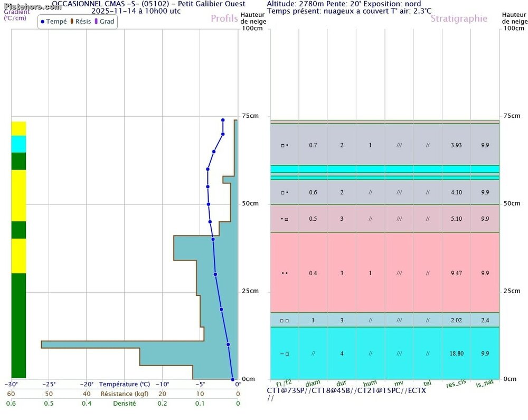The height and width of the screenshot is (420, 528).
Task: Click the double-square grain icon in the 2.02 layer
Action: [285, 320]
